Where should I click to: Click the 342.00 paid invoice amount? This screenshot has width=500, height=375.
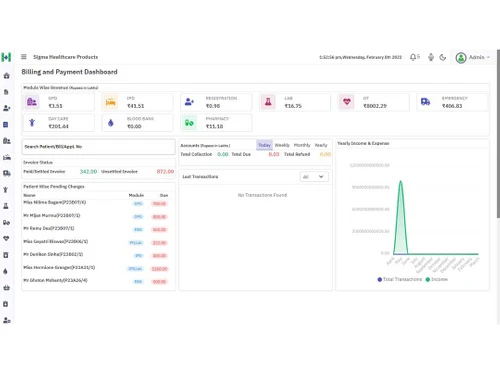click(x=88, y=171)
